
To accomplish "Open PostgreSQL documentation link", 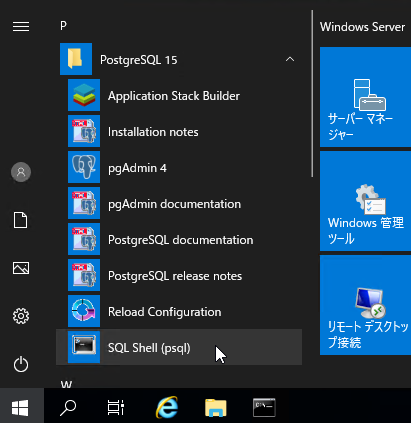I will pos(179,239).
